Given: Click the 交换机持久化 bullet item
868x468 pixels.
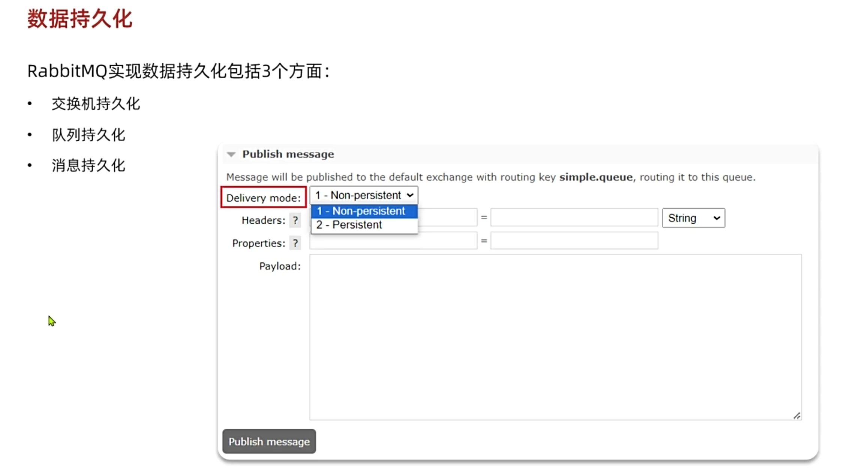Looking at the screenshot, I should [x=96, y=104].
